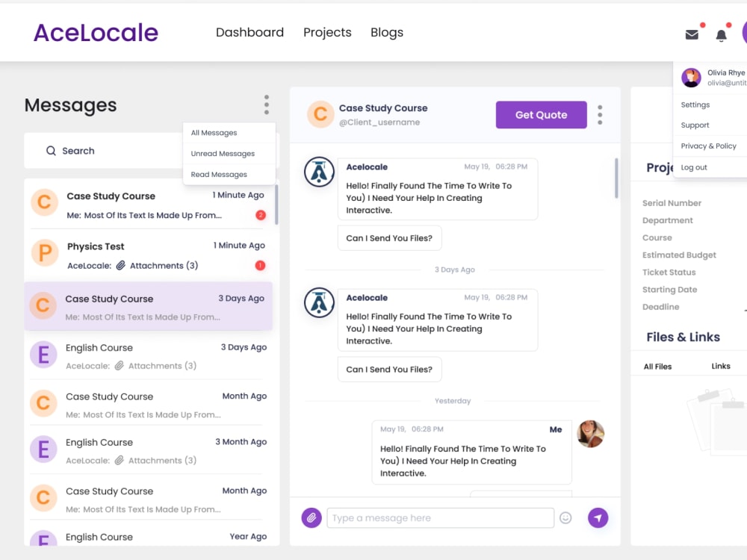Switch to the All Files tab
747x560 pixels.
pyautogui.click(x=657, y=367)
